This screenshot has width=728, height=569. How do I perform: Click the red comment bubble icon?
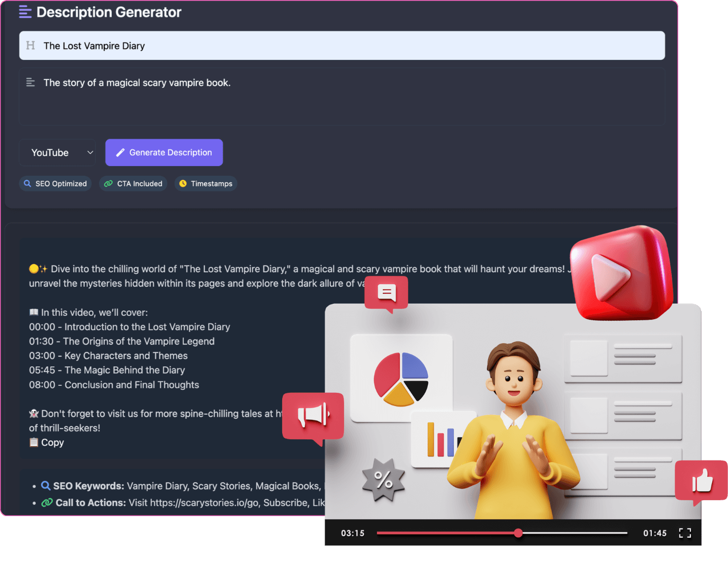pos(387,292)
